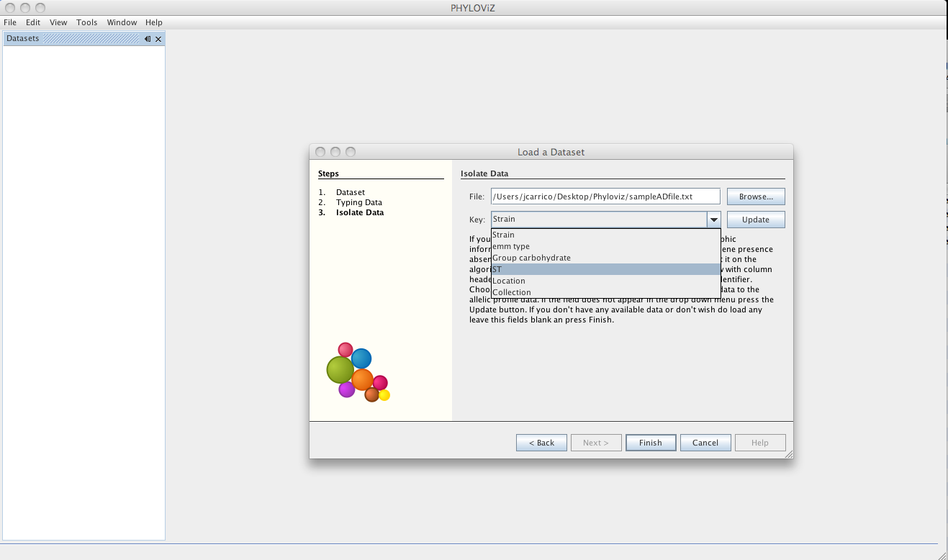Click the Typing Data step text

(359, 202)
